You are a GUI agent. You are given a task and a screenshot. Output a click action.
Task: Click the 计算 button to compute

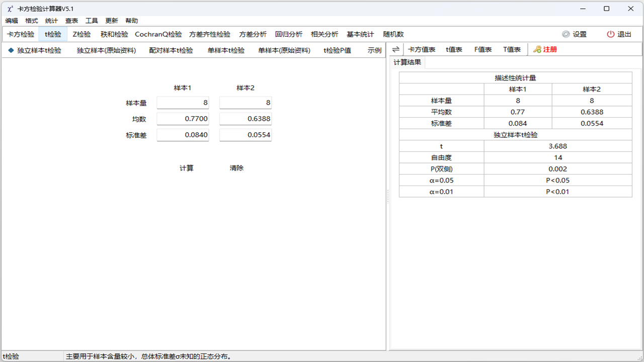(187, 168)
